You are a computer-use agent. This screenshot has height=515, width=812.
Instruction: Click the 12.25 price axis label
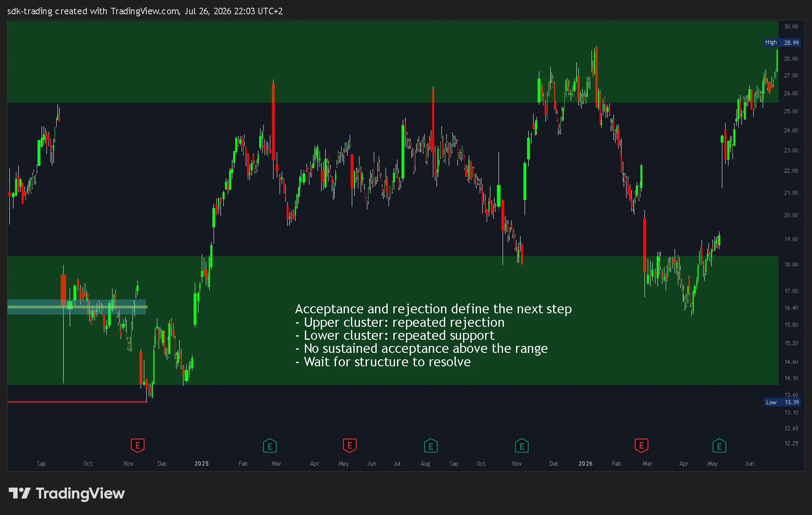(x=791, y=443)
